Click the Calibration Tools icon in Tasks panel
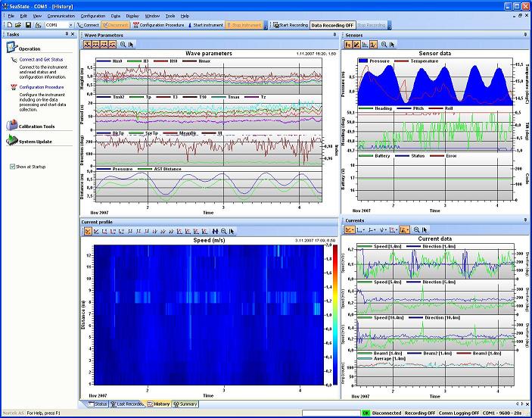 pos(12,126)
